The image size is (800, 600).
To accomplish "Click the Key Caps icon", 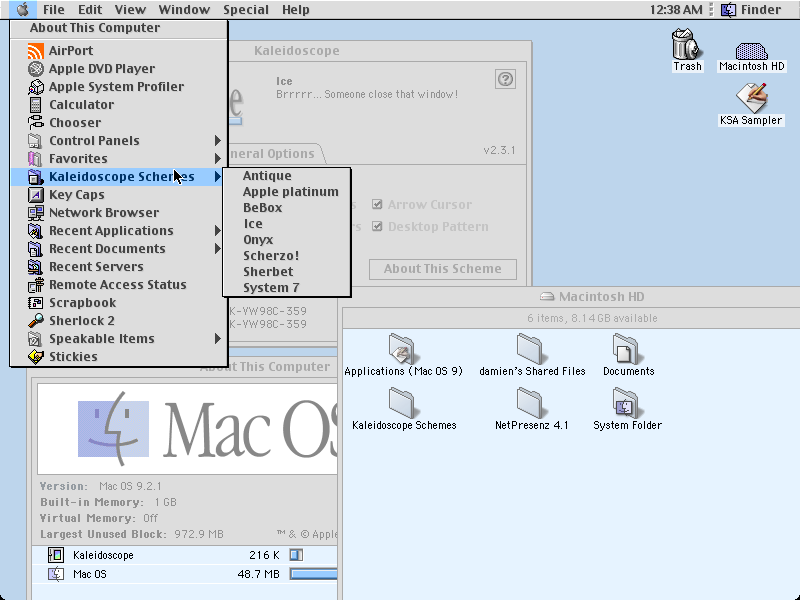I will (35, 195).
